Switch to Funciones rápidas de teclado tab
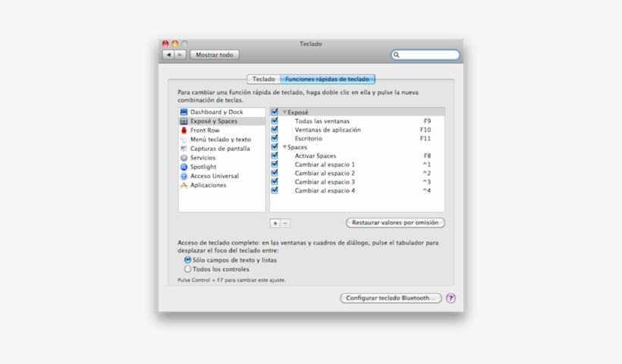This screenshot has height=364, width=622. pos(327,79)
